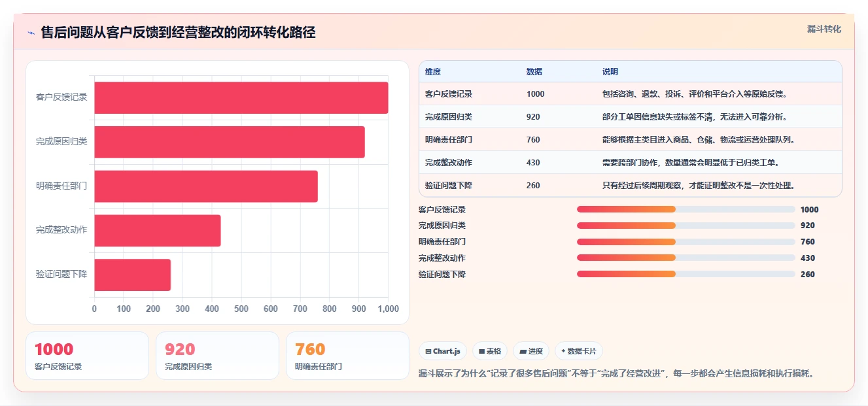Screen dimensions: 868x406
Task: Open the 1000 客户反馈记录 stat card
Action: click(87, 356)
